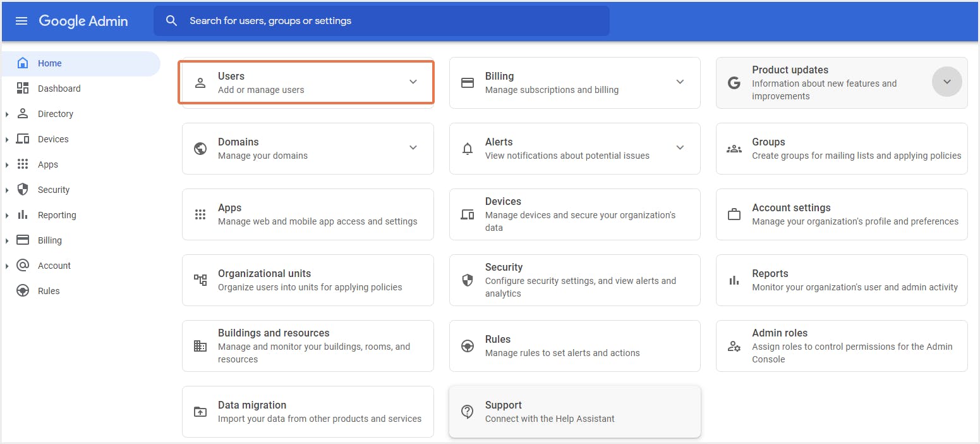Click the search bar at the top
The height and width of the screenshot is (444, 980).
click(379, 20)
